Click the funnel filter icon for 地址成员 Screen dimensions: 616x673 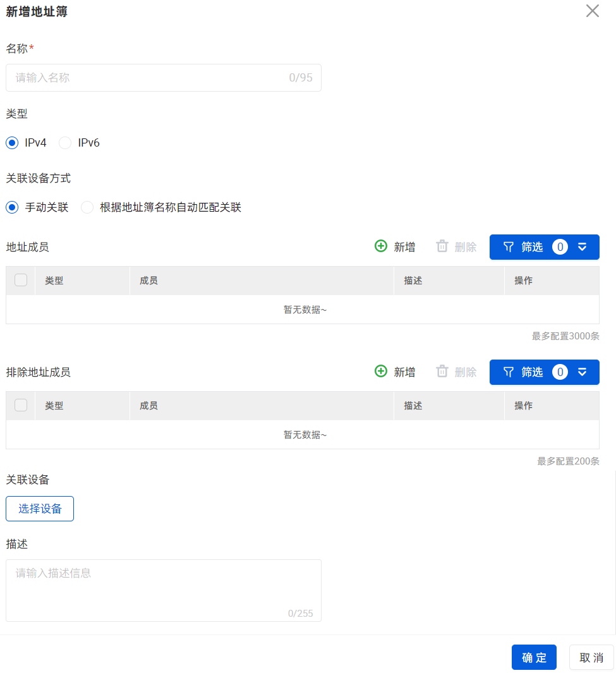(x=509, y=247)
